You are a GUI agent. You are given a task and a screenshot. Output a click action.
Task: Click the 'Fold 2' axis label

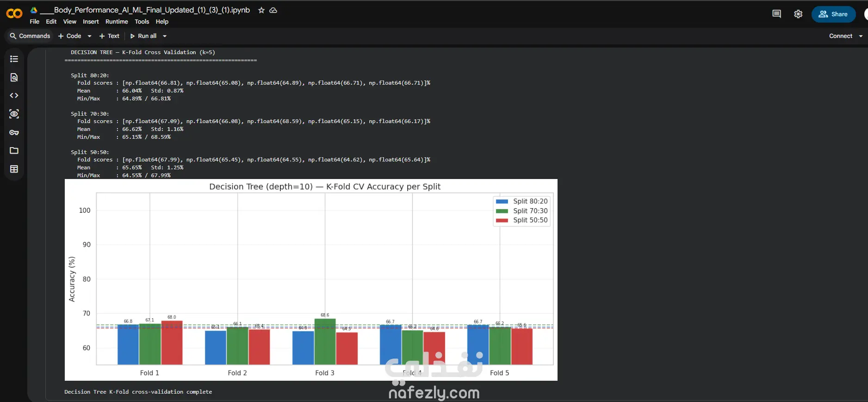tap(237, 373)
